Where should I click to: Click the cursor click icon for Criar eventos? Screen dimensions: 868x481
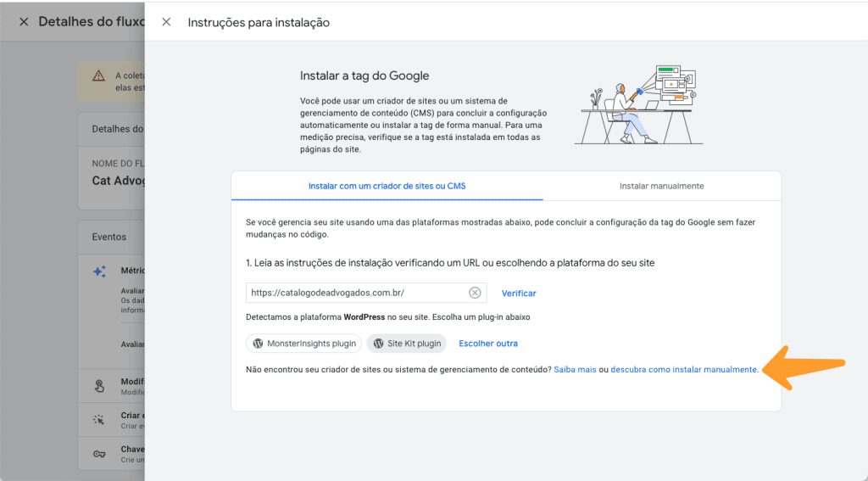tap(99, 420)
